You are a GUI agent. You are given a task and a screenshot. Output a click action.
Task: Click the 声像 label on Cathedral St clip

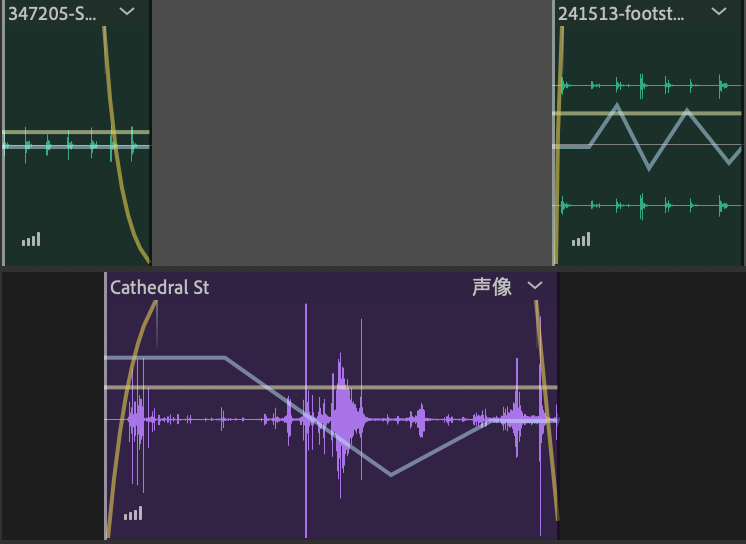point(492,287)
